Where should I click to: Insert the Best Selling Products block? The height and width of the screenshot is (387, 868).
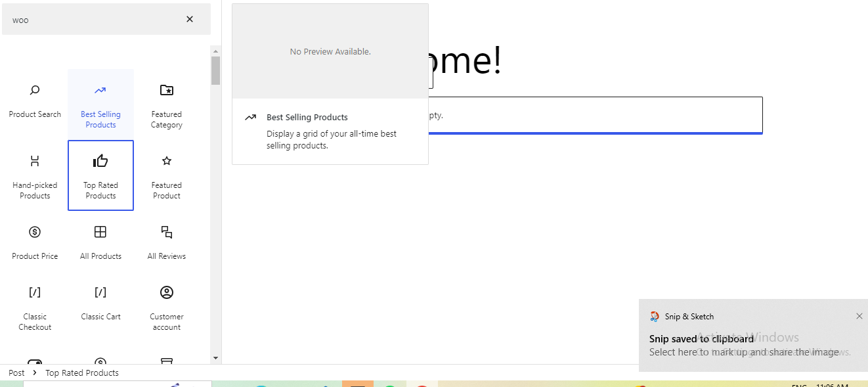coord(100,104)
